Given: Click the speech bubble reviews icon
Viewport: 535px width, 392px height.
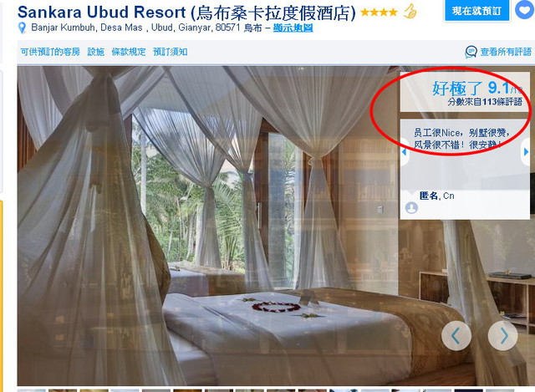Looking at the screenshot, I should click(471, 52).
